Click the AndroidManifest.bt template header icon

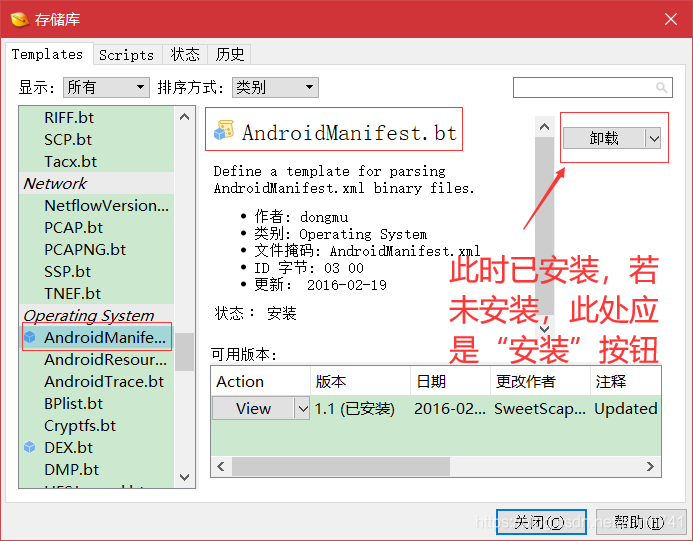pos(224,130)
